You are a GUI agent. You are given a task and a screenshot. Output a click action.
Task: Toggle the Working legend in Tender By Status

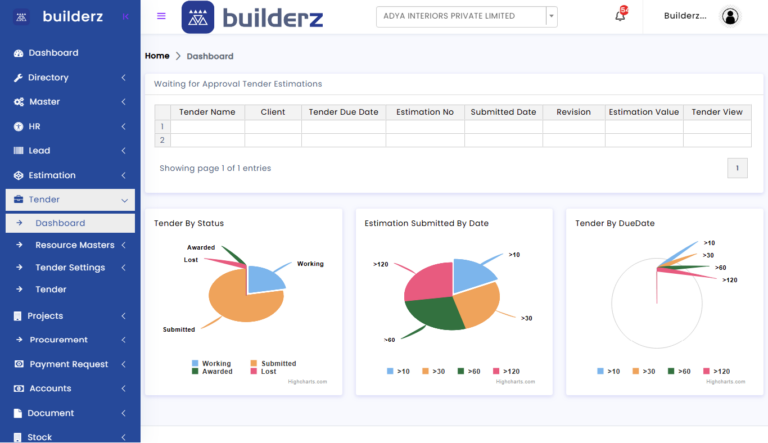coord(211,363)
